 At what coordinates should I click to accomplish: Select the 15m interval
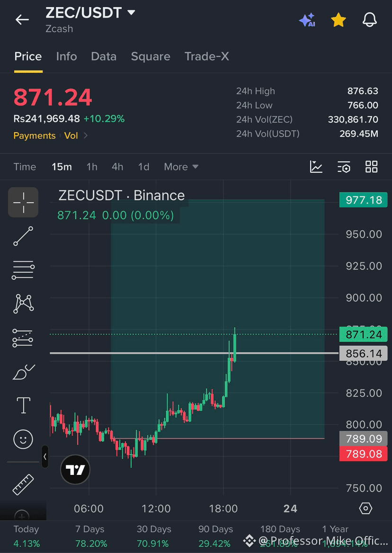coord(62,167)
